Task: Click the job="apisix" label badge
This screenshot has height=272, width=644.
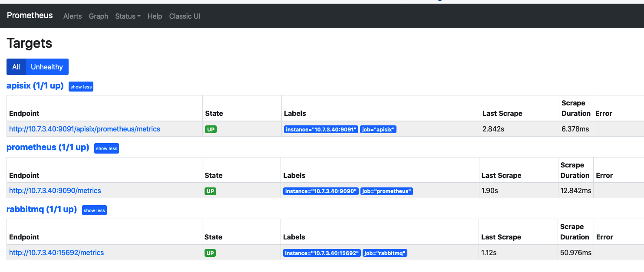Action: 378,129
